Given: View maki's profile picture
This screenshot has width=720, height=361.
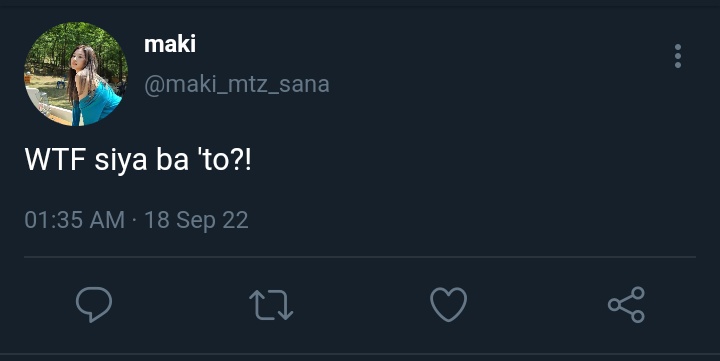Looking at the screenshot, I should (76, 74).
